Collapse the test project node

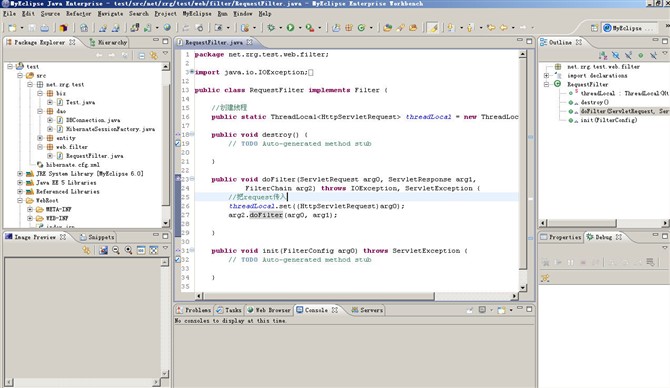coord(10,66)
